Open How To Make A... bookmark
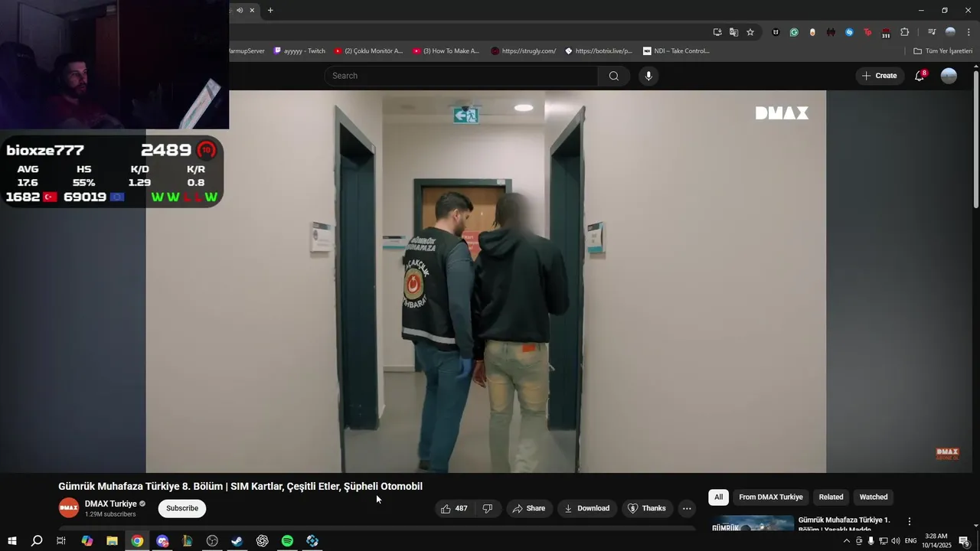Image resolution: width=980 pixels, height=551 pixels. click(x=446, y=51)
